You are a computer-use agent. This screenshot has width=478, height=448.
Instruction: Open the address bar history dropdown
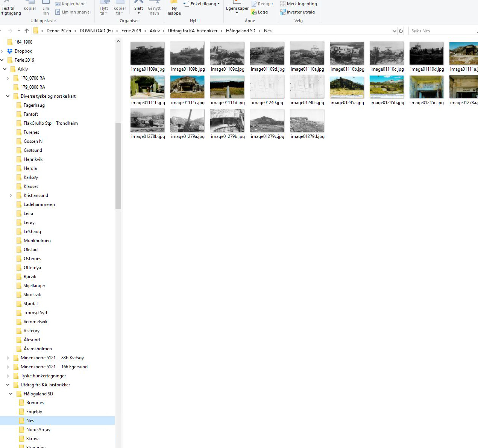coord(394,31)
